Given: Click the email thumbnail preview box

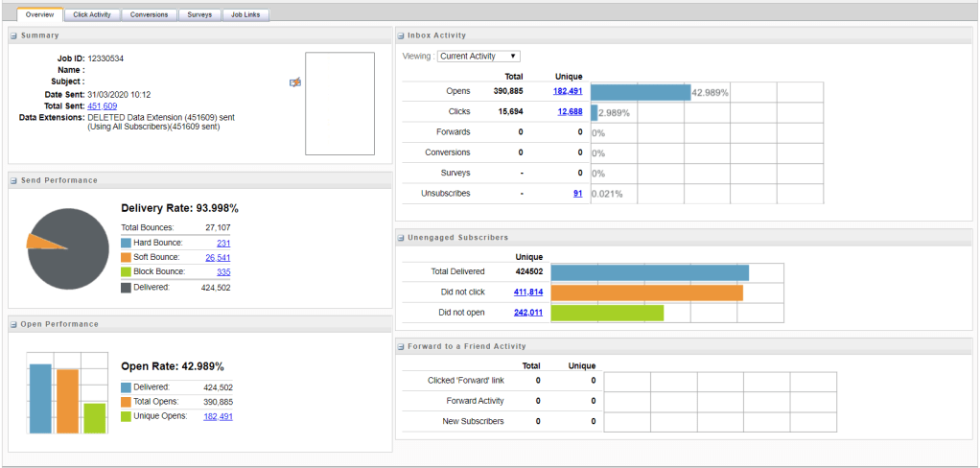Looking at the screenshot, I should click(x=339, y=104).
